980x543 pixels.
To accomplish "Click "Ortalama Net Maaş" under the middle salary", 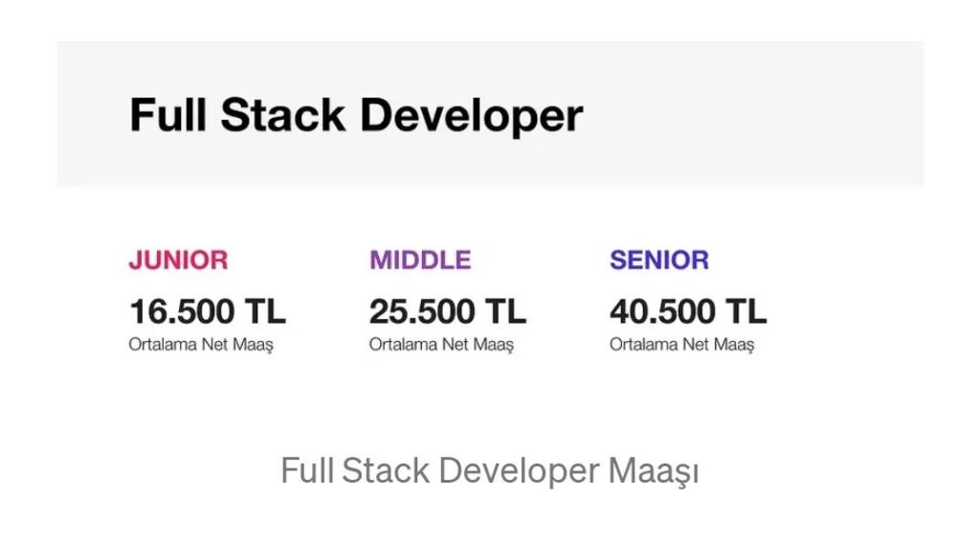I will [x=441, y=345].
